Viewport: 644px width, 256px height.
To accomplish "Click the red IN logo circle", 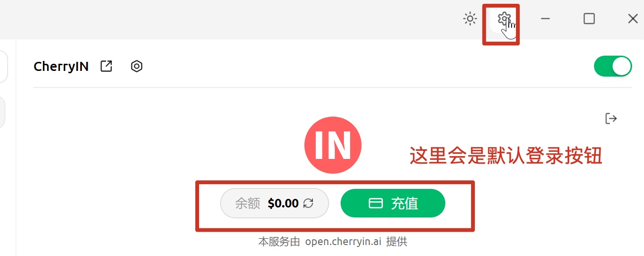I will coord(333,145).
